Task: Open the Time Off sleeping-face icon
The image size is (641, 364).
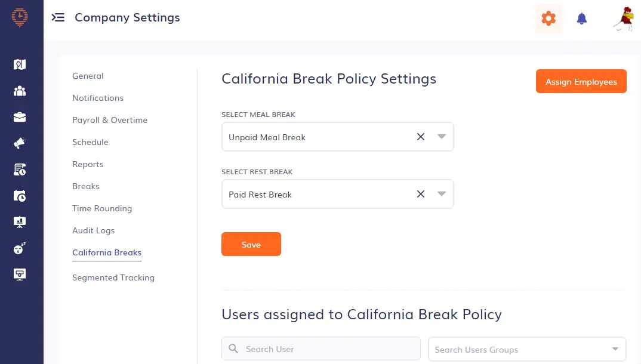Action: tap(20, 248)
